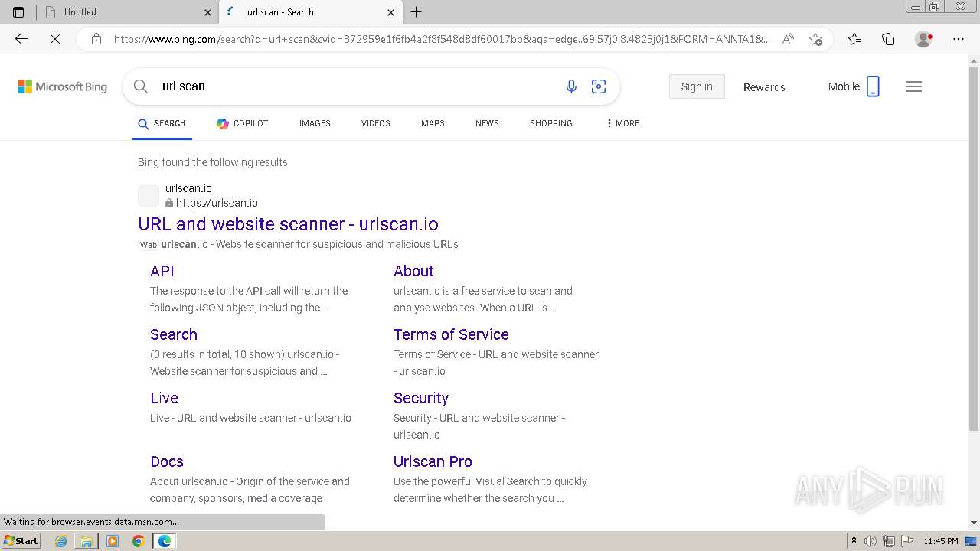Click the 11:45 PM system clock

click(941, 541)
